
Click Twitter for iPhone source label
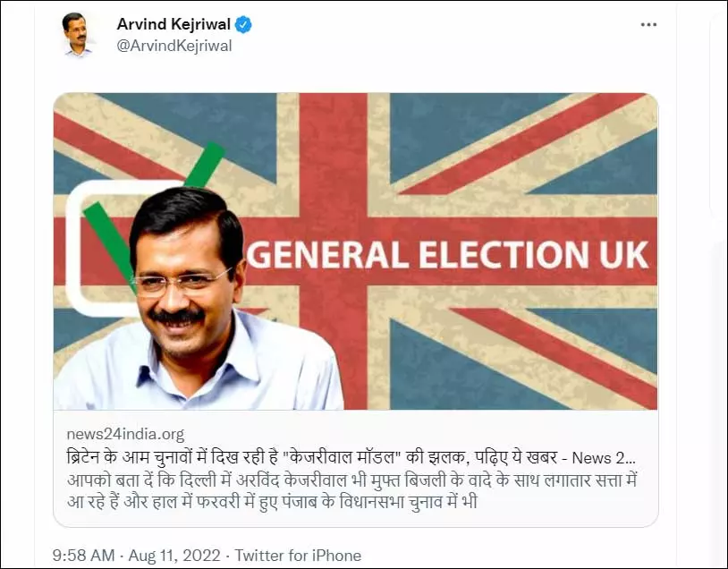point(298,556)
